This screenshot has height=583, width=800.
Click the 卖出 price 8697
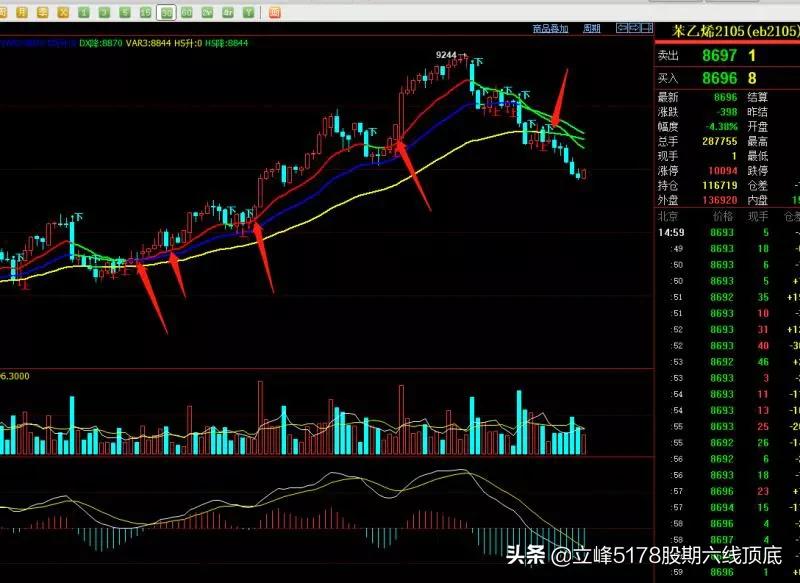point(720,55)
